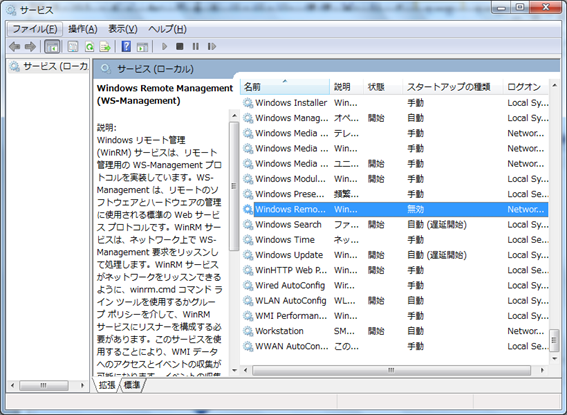Switch to the 拡張 tab
The image size is (567, 415).
point(107,385)
